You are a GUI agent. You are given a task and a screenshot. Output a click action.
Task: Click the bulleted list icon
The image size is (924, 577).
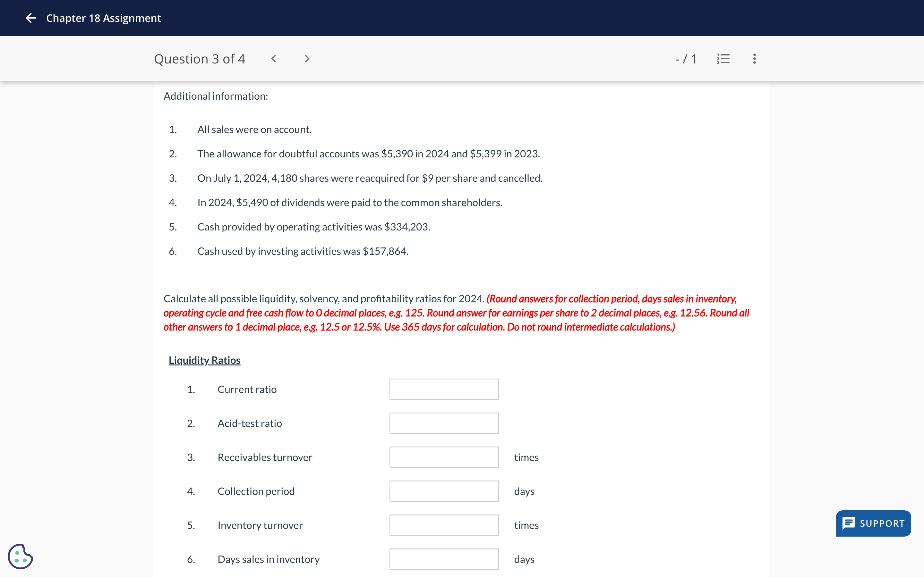click(x=724, y=58)
